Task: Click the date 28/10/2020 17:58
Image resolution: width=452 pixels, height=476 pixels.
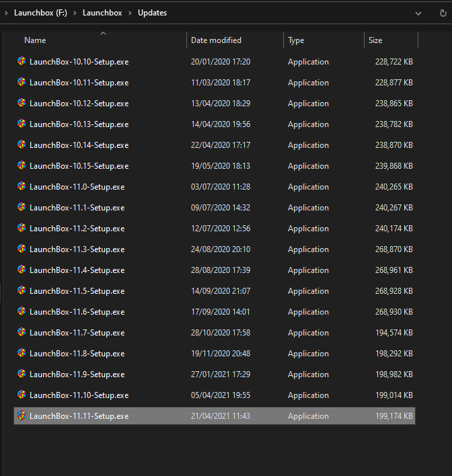Action: click(x=221, y=333)
